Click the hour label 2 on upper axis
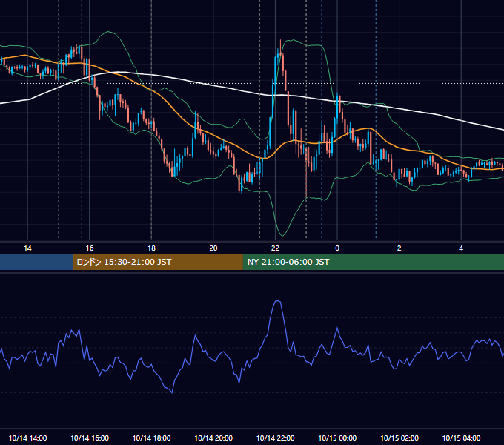This screenshot has height=445, width=504. point(399,248)
